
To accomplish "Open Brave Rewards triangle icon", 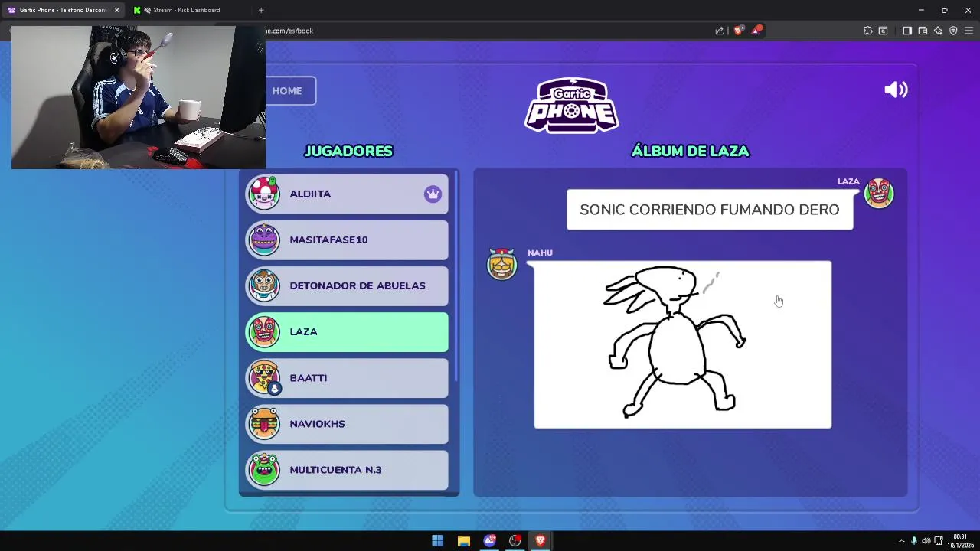I will [756, 31].
